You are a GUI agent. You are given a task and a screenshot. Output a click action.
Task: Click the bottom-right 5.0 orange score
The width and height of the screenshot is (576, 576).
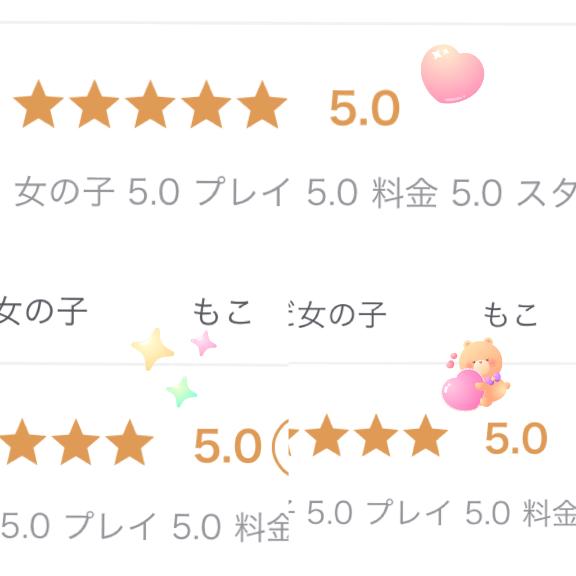516,438
